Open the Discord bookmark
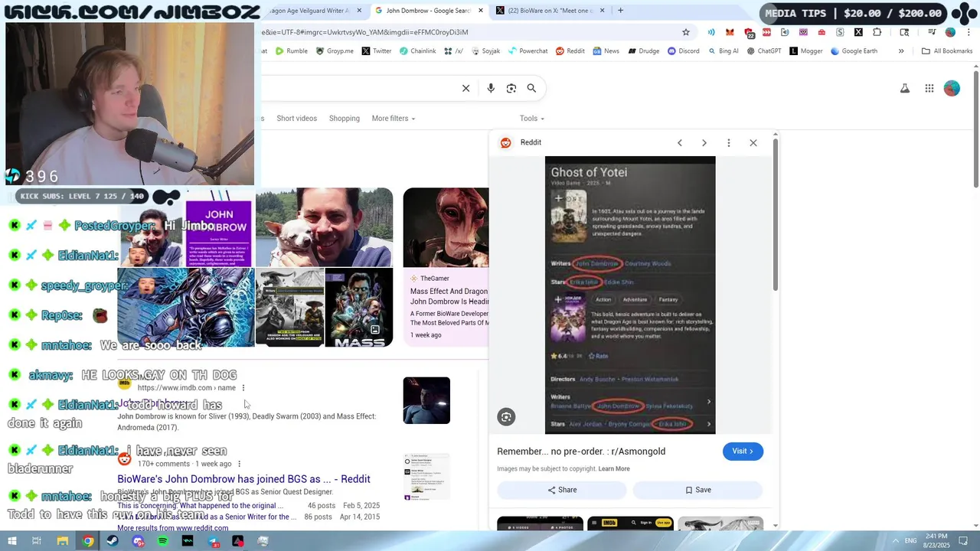This screenshot has width=980, height=551. 684,51
